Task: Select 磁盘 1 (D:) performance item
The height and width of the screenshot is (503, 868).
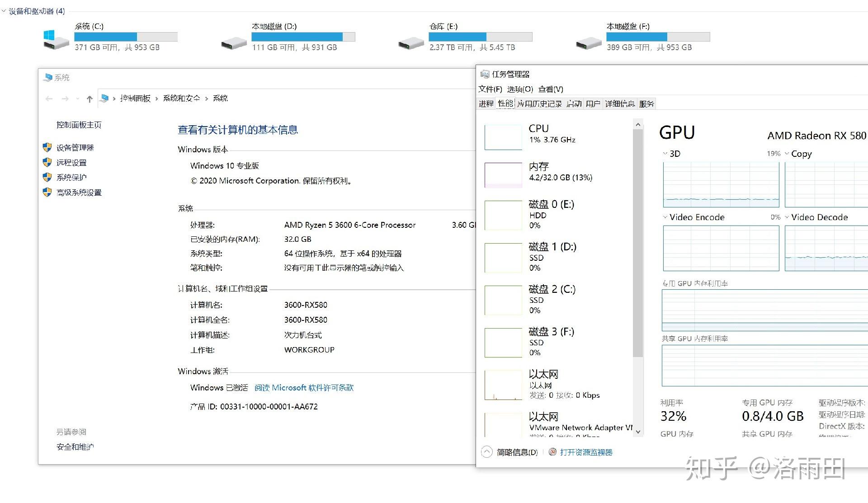Action: (x=557, y=257)
